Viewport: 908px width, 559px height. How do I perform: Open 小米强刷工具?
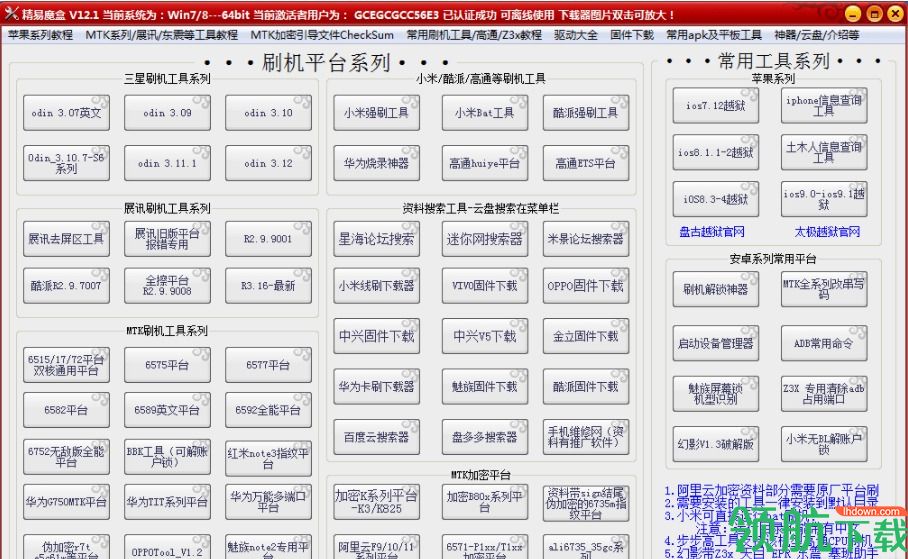point(376,112)
